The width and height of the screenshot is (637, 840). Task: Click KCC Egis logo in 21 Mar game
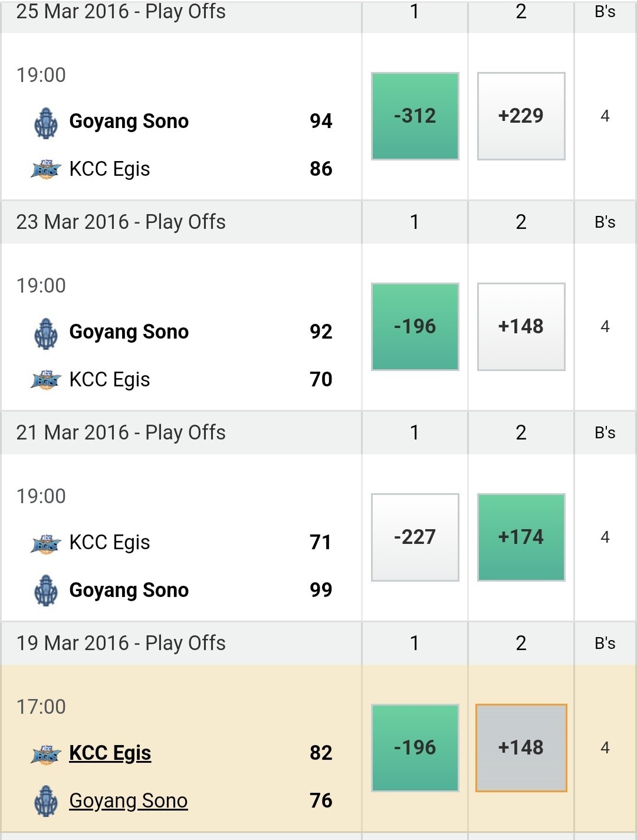click(46, 543)
